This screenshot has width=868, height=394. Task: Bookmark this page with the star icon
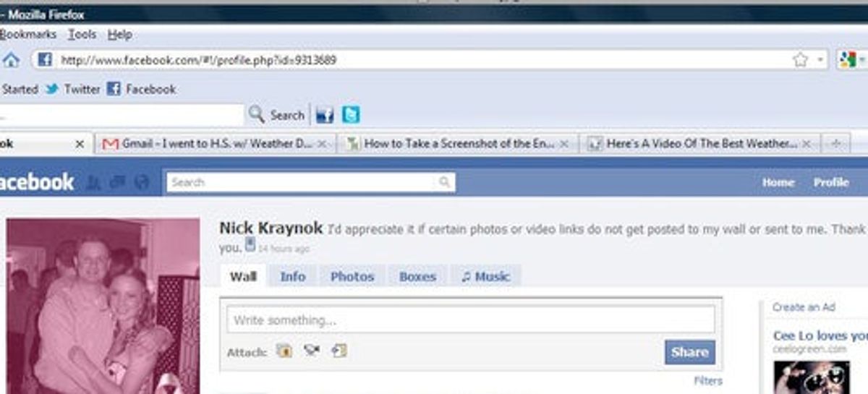pos(800,60)
